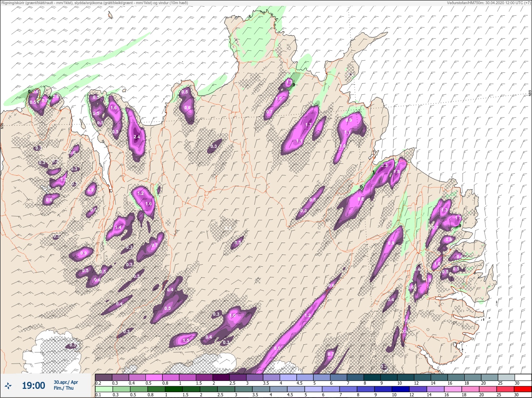Image resolution: width=532 pixels, height=398 pixels.
Task: Click the 30.apr. Fim./Thu date label
Action: (x=66, y=385)
